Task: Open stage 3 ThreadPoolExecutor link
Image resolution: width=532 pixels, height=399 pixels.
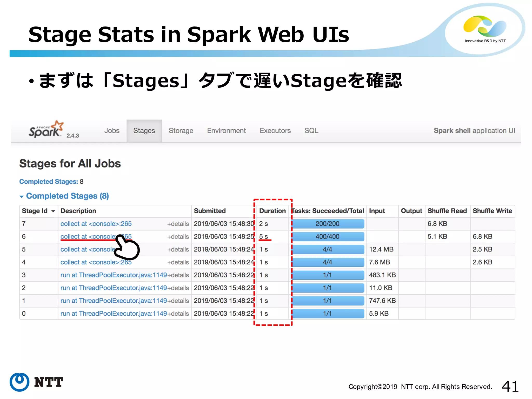Action: tap(114, 275)
